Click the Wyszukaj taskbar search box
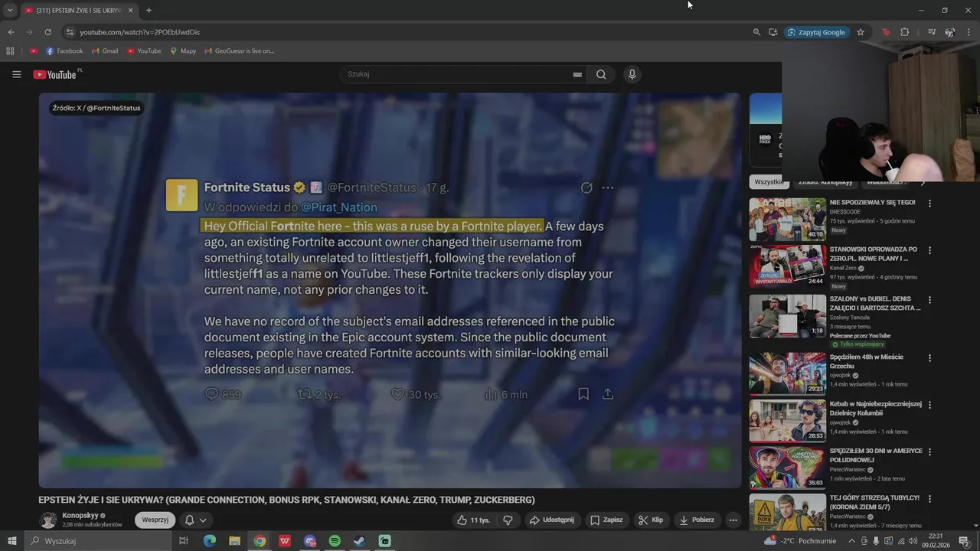This screenshot has height=551, width=980. [x=98, y=541]
